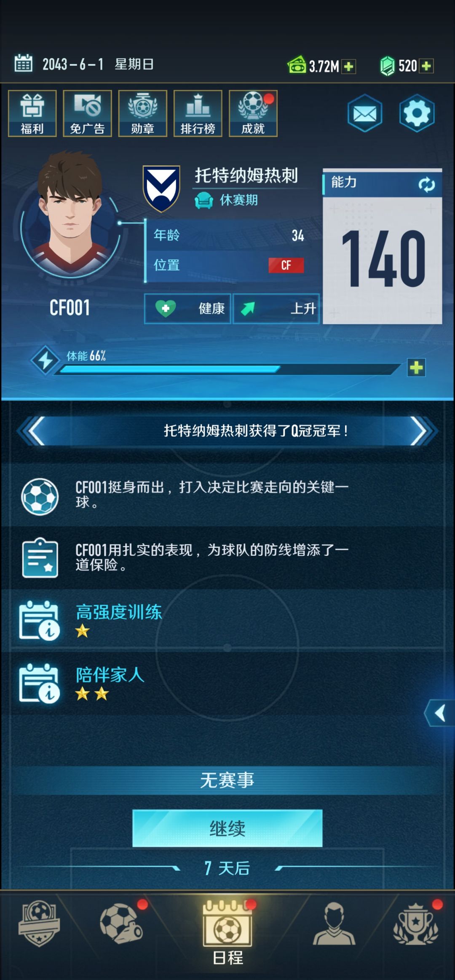This screenshot has height=980, width=455.
Task: Expand the side panel arrow tab
Action: 439,713
